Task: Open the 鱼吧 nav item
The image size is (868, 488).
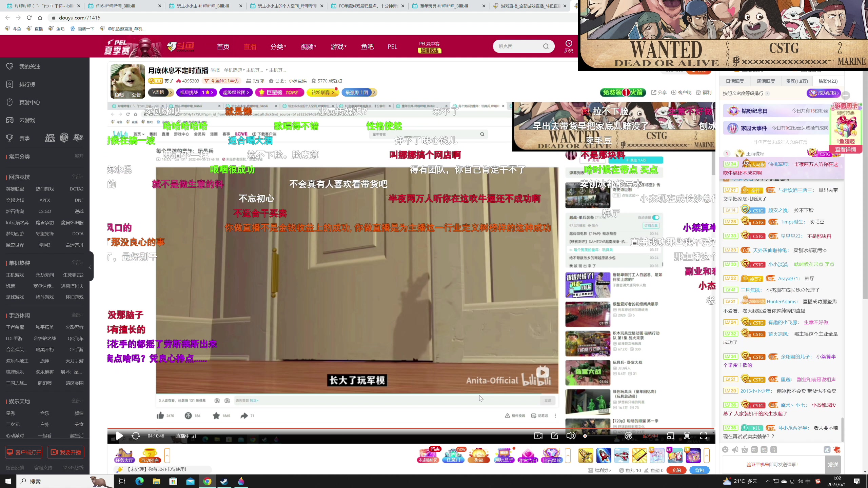Action: 367,47
